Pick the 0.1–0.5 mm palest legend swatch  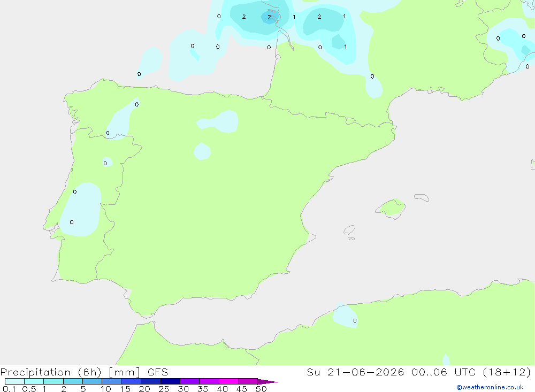[x=14, y=381]
